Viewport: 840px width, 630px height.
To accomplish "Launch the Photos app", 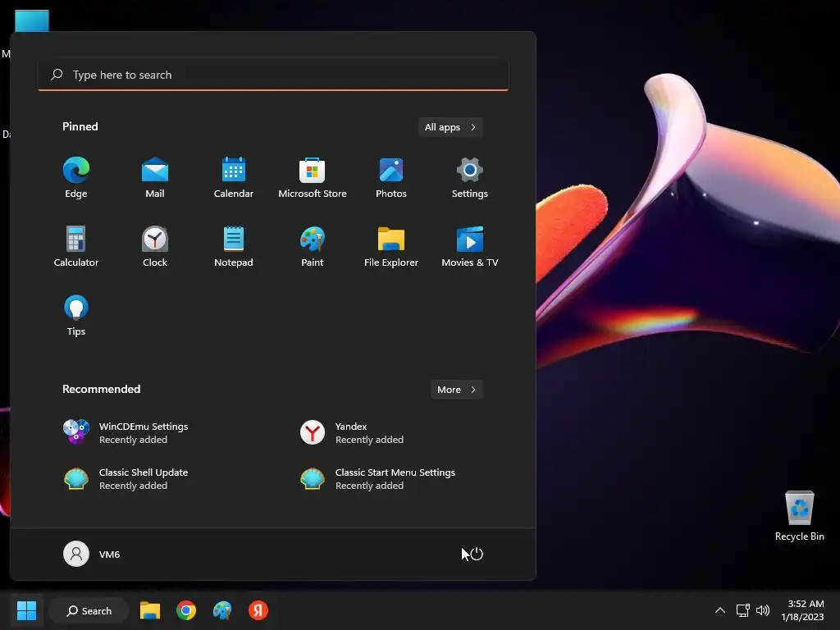I will pos(391,178).
